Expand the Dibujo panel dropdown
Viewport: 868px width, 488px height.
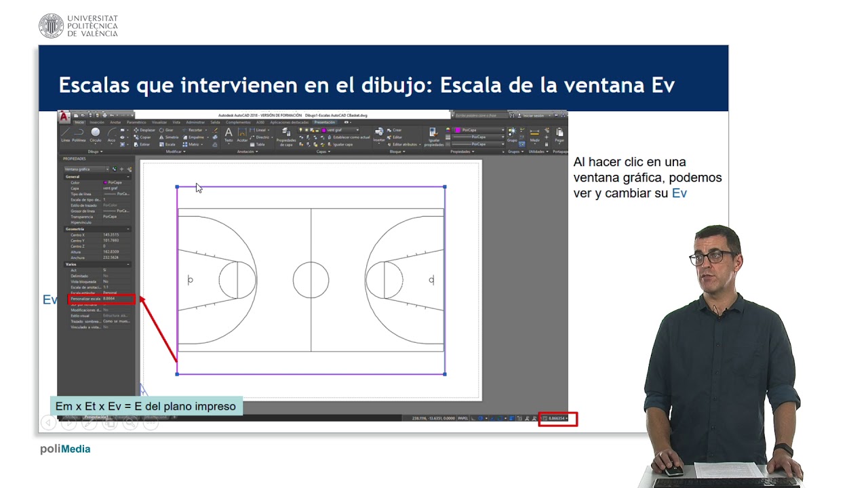click(95, 152)
